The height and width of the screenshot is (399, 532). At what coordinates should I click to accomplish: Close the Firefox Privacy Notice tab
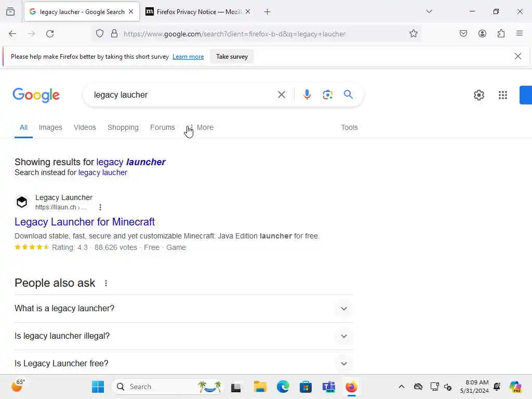tap(248, 11)
